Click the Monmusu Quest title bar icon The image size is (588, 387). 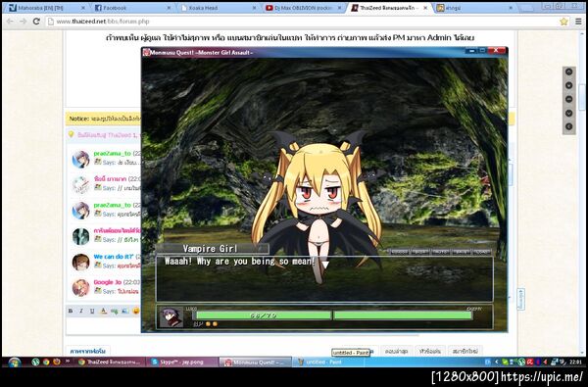(146, 53)
